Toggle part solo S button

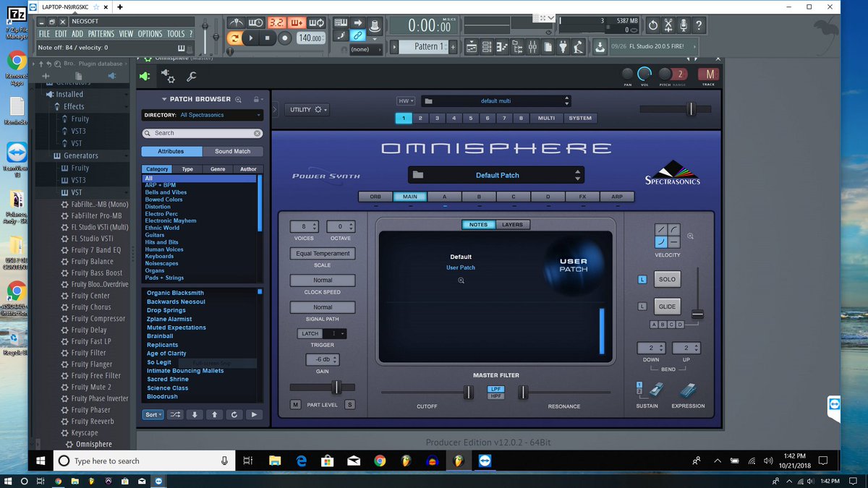[350, 405]
